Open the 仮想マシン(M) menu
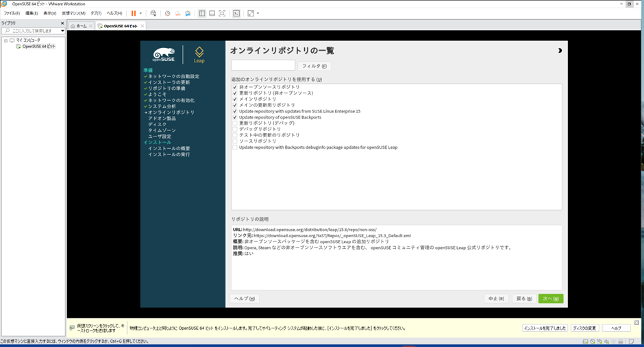Image resolution: width=644 pixels, height=347 pixels. tap(73, 13)
